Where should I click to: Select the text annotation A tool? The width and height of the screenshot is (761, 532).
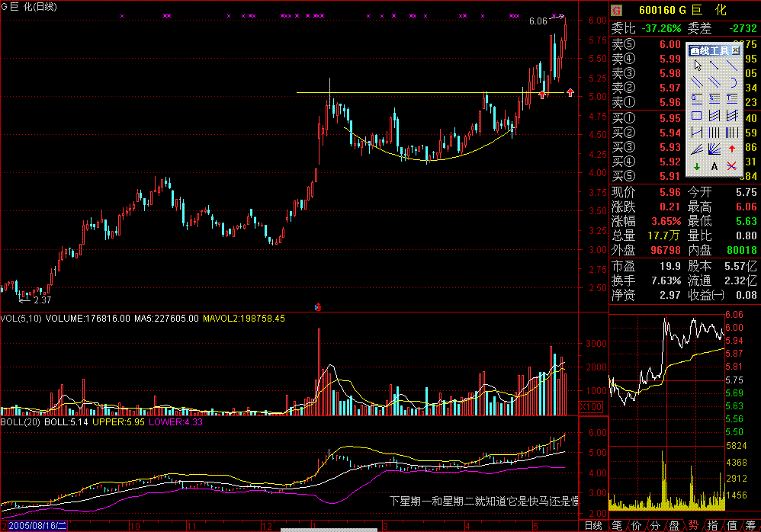point(714,166)
